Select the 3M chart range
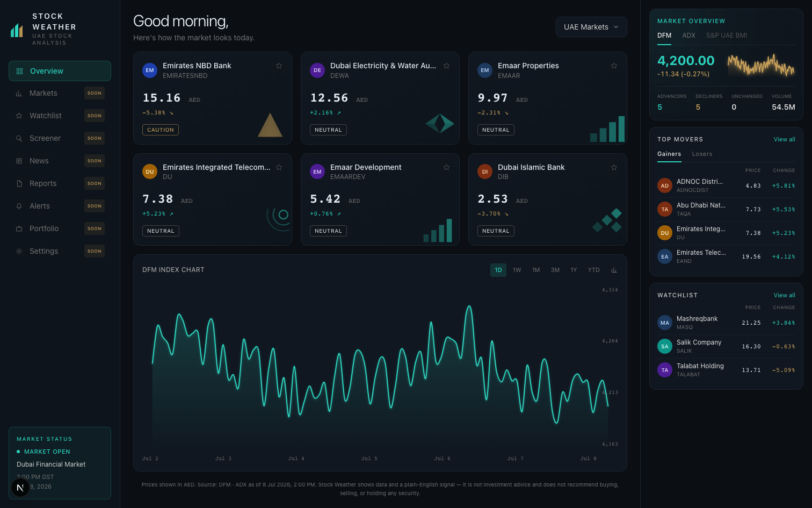Image resolution: width=812 pixels, height=508 pixels. (555, 270)
